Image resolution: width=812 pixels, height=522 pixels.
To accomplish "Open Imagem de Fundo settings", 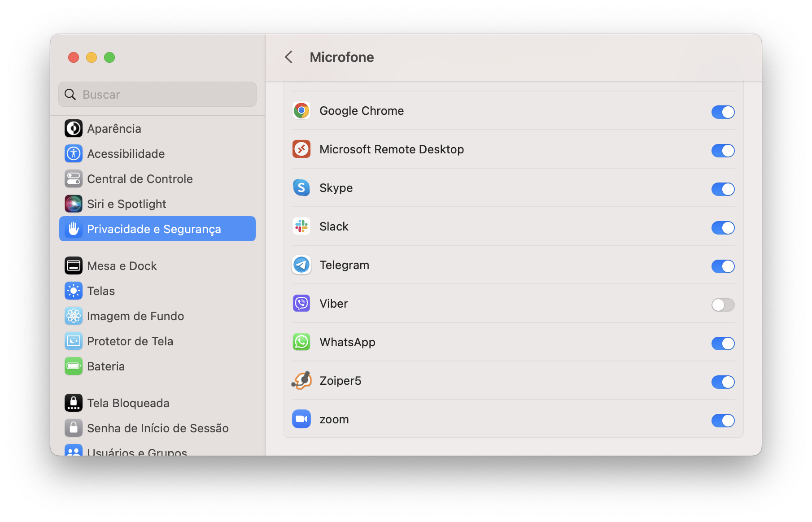I will (x=157, y=316).
